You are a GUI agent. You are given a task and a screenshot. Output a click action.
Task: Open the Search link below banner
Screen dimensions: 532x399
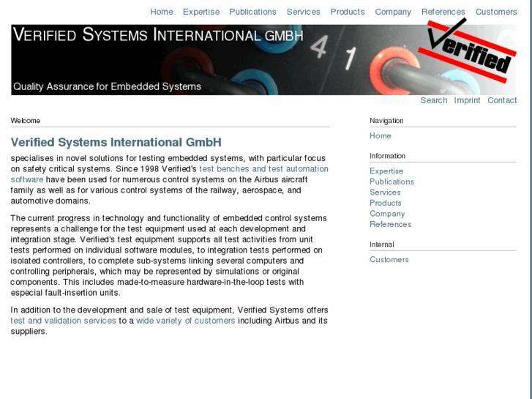coord(434,100)
